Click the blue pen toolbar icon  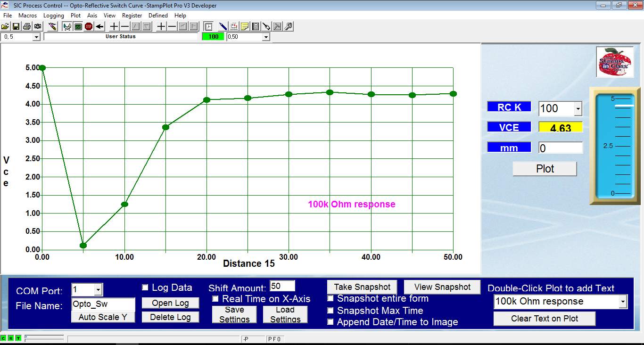click(x=223, y=26)
